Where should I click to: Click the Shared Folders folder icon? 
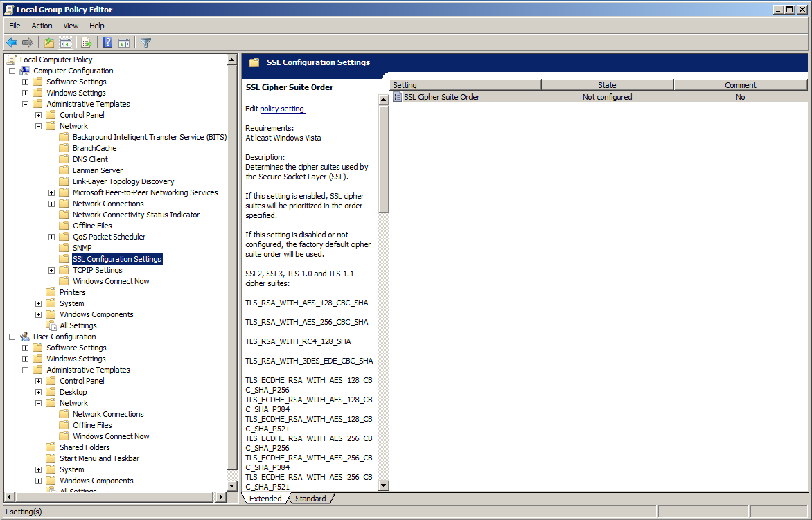(51, 447)
